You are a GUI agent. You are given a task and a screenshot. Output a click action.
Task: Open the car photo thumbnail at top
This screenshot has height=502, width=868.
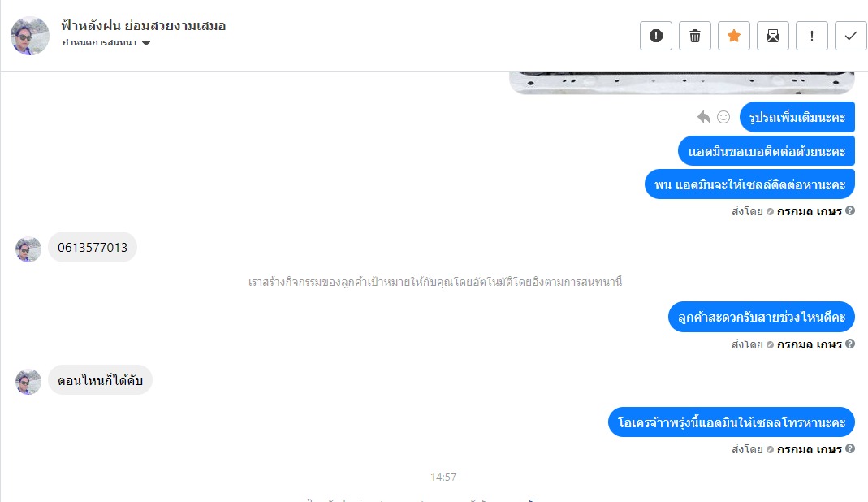pos(682,83)
